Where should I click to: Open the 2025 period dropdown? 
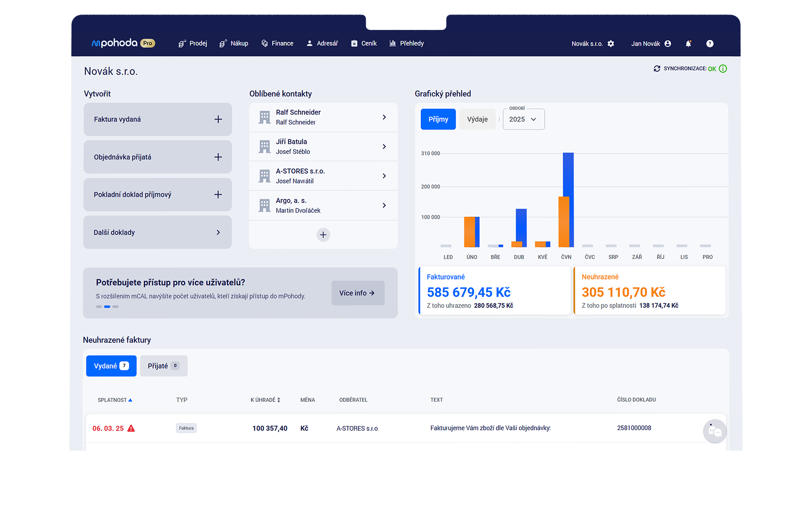point(523,119)
